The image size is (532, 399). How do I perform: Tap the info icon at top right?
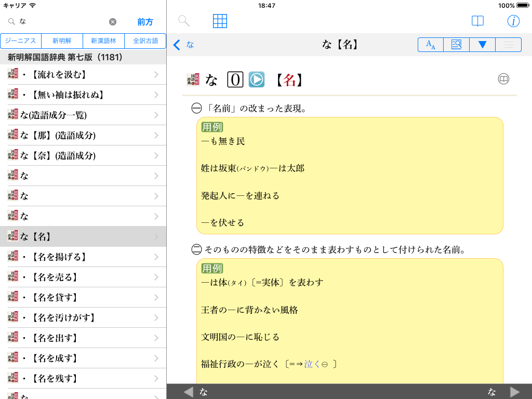(513, 21)
